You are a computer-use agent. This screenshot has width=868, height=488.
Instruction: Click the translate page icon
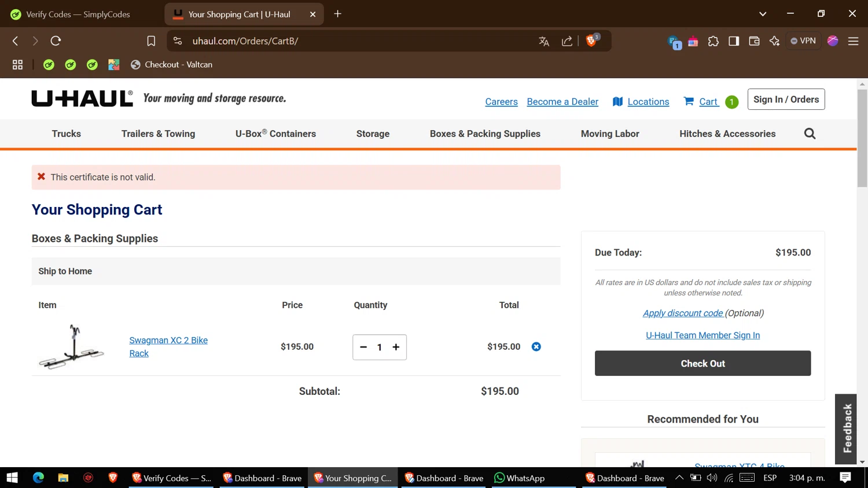click(x=544, y=41)
